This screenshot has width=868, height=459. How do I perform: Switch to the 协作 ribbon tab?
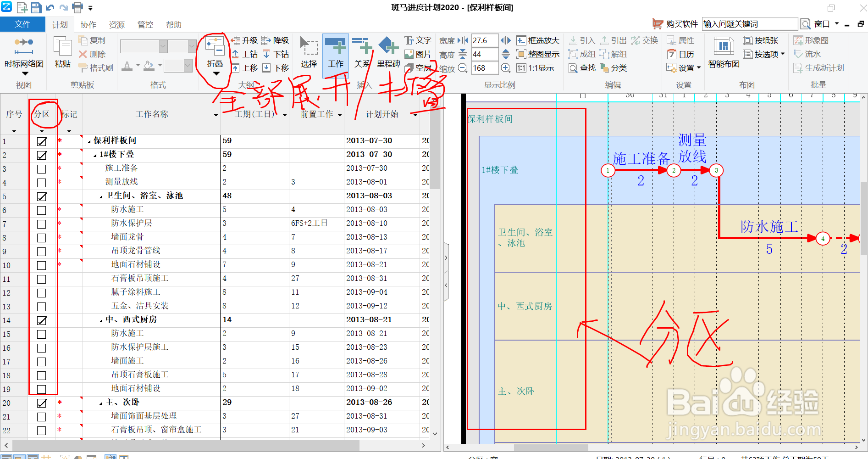pyautogui.click(x=88, y=25)
